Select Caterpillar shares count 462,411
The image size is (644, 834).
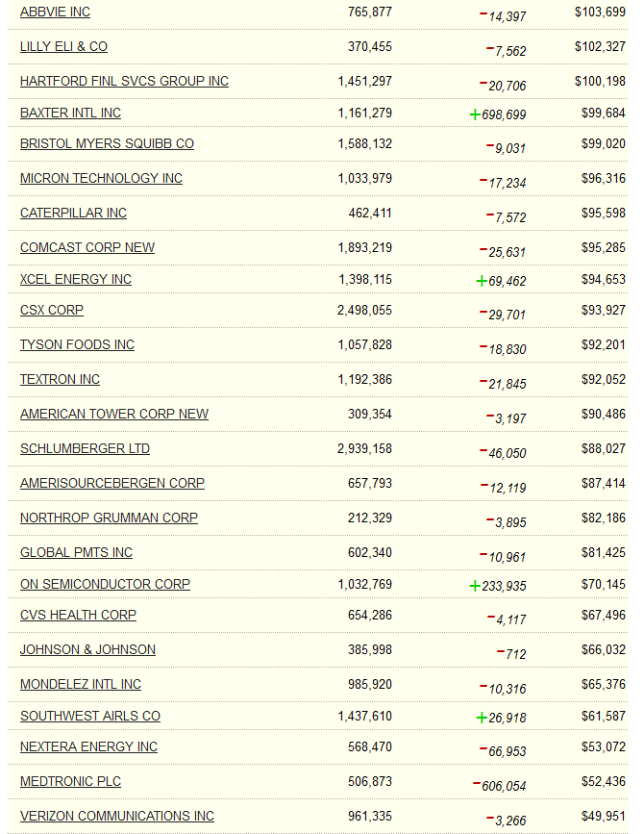[x=370, y=213]
